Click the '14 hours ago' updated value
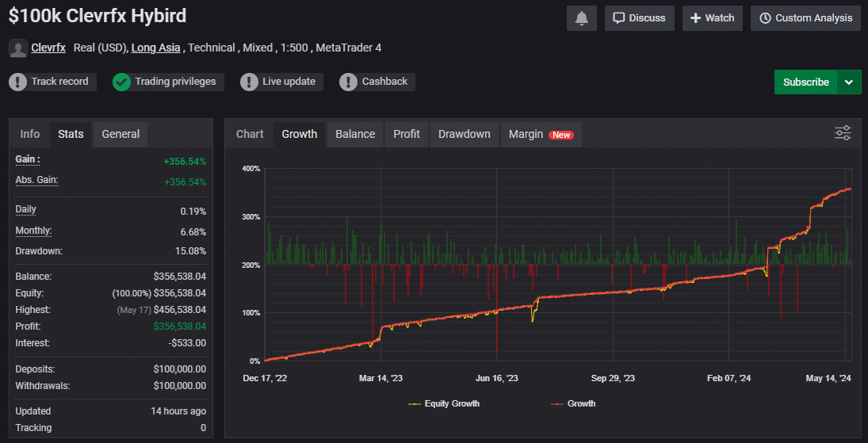 [x=178, y=411]
